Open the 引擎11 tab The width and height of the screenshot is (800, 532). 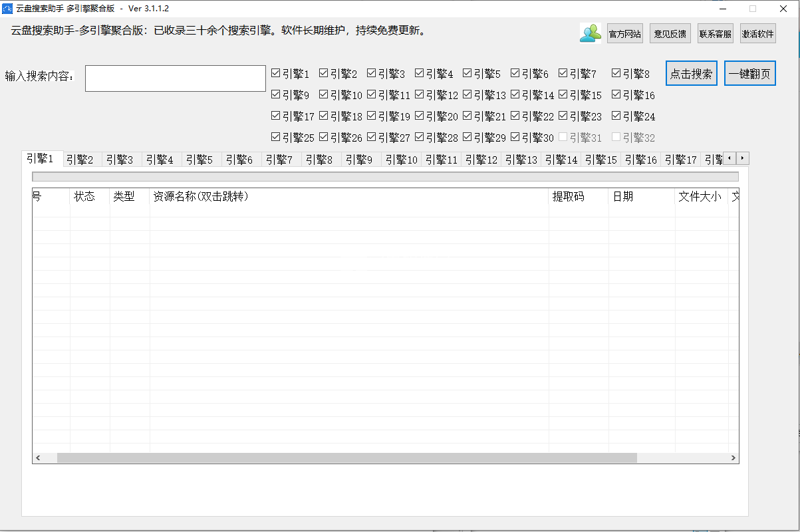(x=442, y=160)
